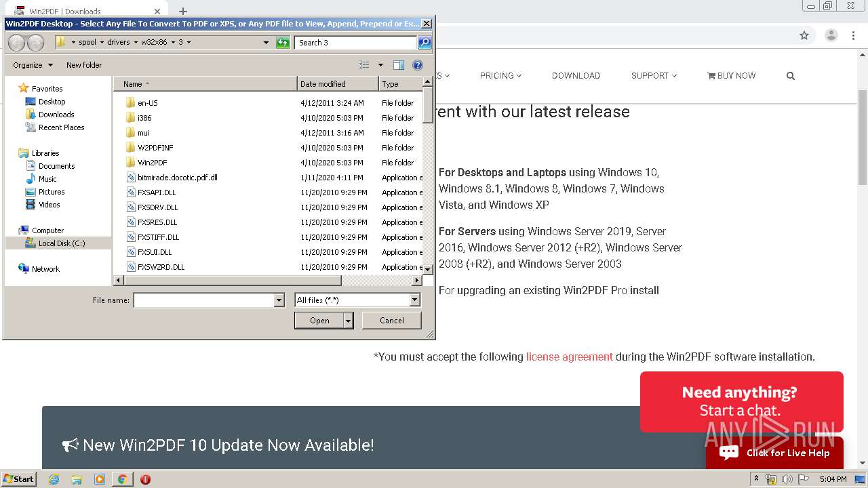The width and height of the screenshot is (868, 488).
Task: Select mui folder row
Action: [x=268, y=133]
